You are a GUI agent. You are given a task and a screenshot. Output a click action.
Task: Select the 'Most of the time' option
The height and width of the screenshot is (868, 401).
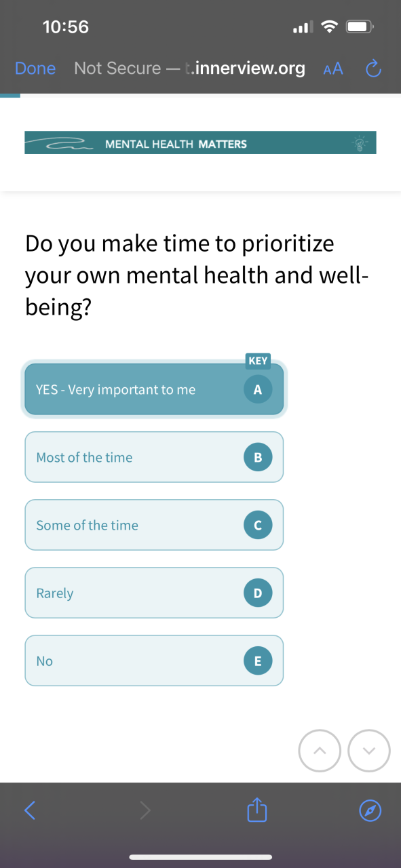[154, 457]
